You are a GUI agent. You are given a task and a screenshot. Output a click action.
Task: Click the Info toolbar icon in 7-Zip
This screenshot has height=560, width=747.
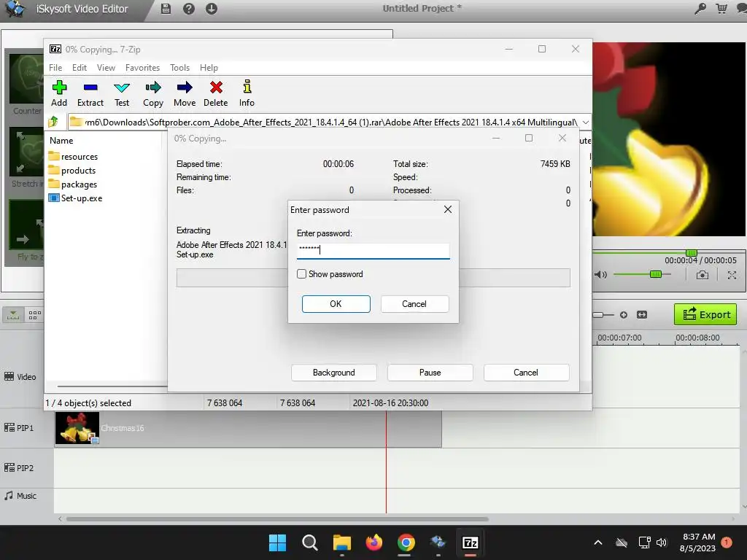click(247, 93)
